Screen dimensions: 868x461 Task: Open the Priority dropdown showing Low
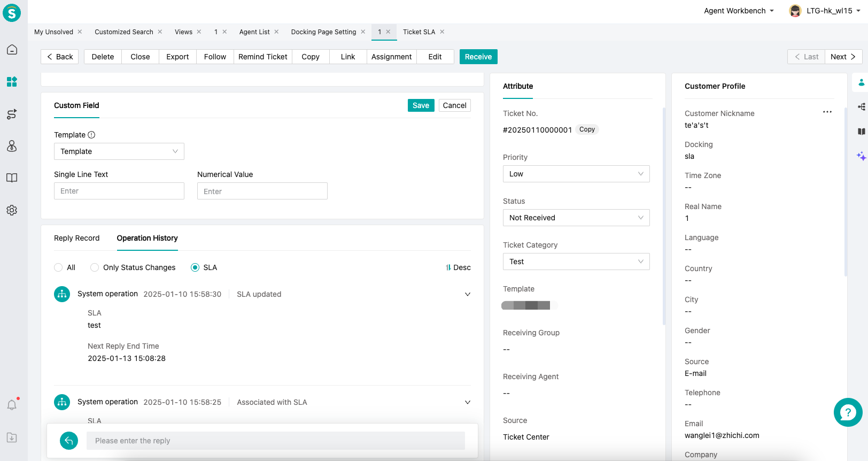[576, 174]
